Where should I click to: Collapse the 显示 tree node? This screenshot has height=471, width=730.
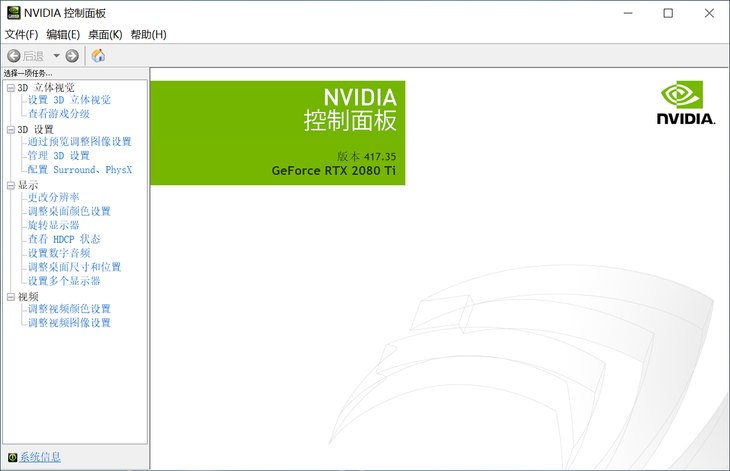pos(11,186)
